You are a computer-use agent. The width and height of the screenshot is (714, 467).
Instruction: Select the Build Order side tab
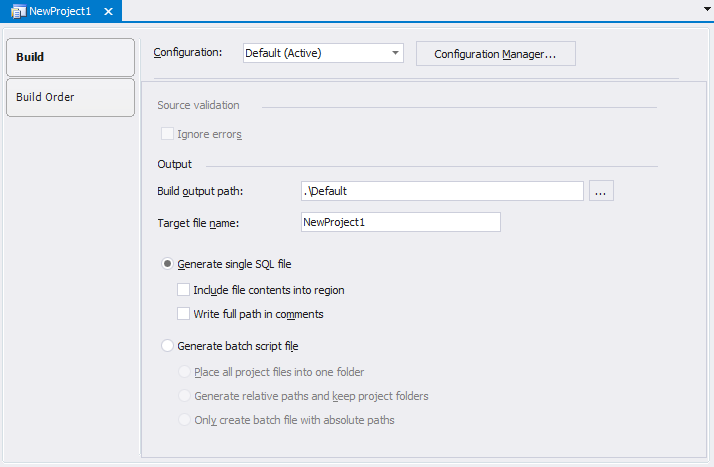point(71,97)
